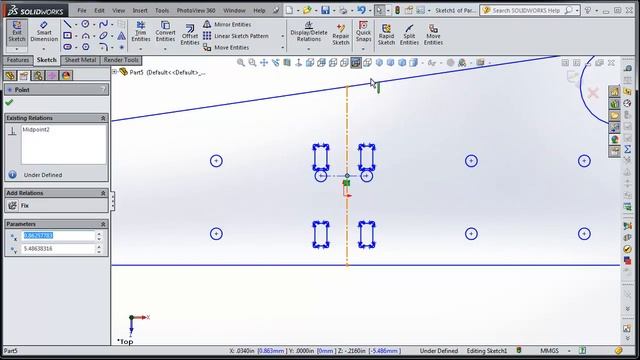Viewport: 640px width, 360px height.
Task: Click the Rebuild traffic light icon
Action: pyautogui.click(x=397, y=10)
